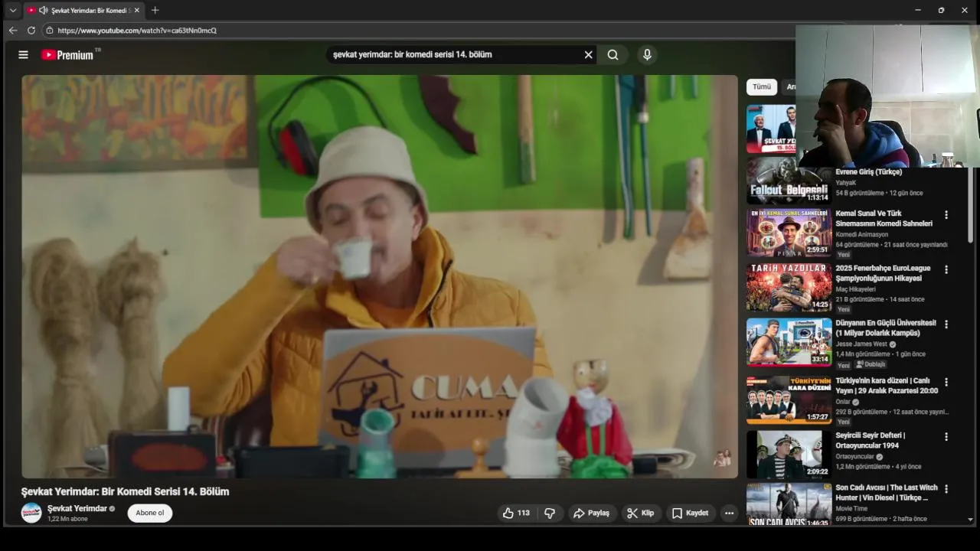Image resolution: width=980 pixels, height=551 pixels.
Task: Open Seyircili Seyir Defteri Ortaoyuncular 1994 title
Action: tap(871, 440)
